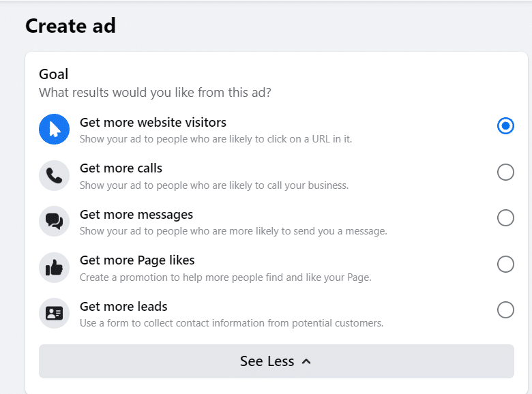The image size is (532, 394).
Task: Click the blue cursor icon for website visitors
Action: pyautogui.click(x=55, y=130)
